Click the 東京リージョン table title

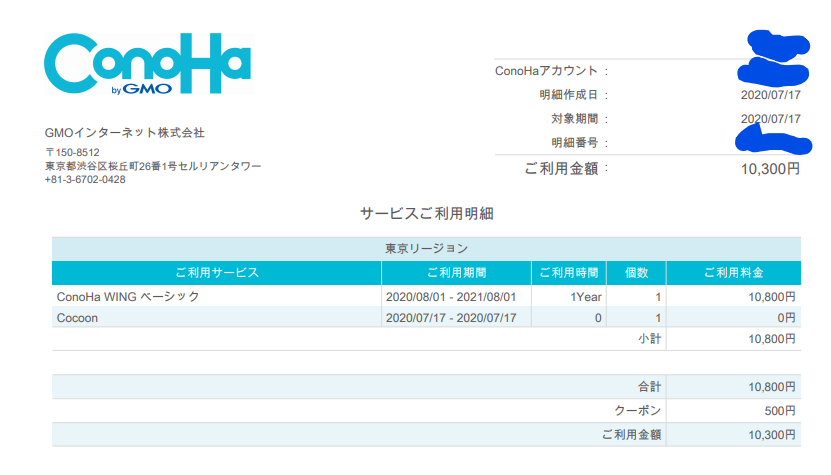click(427, 248)
